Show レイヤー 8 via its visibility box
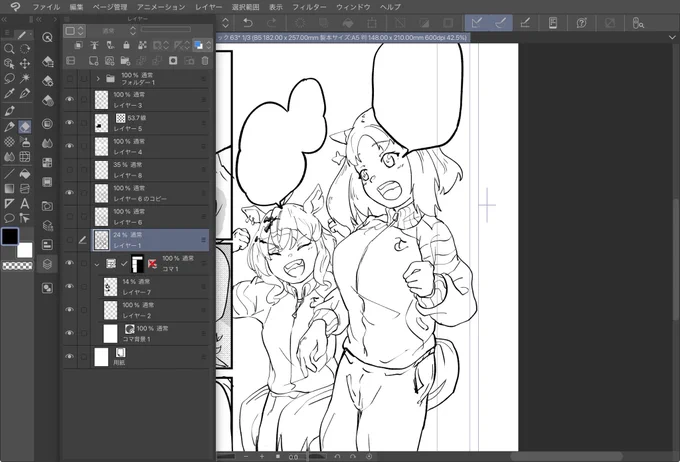 point(69,170)
